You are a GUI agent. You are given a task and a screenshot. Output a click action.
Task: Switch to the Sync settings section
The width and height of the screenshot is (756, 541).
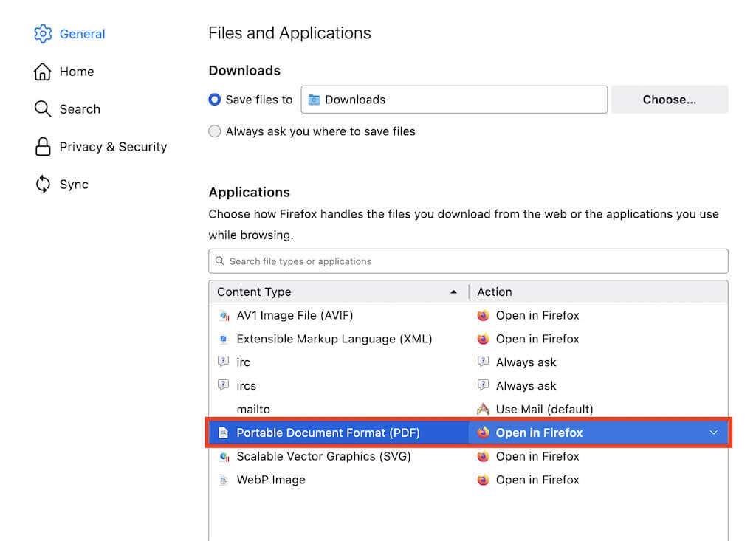pyautogui.click(x=74, y=185)
